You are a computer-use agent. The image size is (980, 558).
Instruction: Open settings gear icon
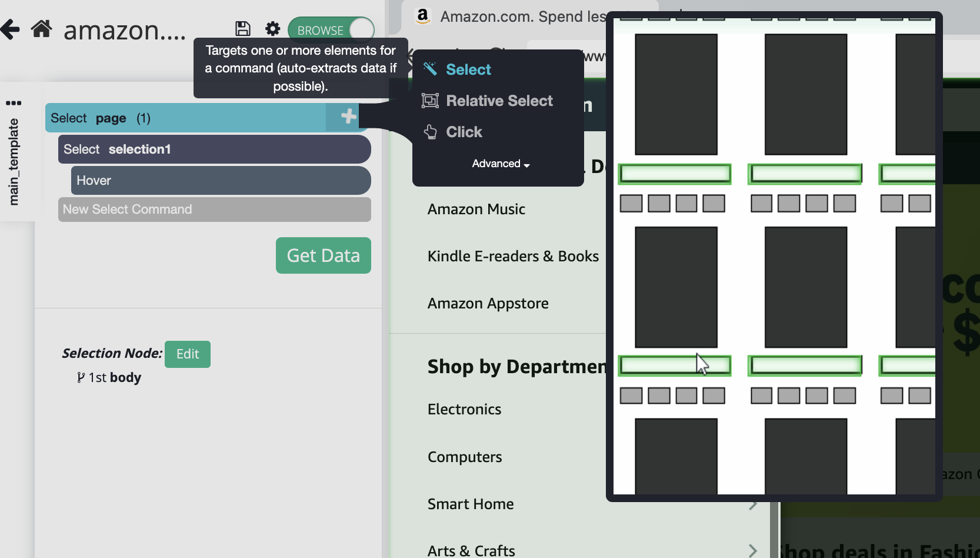272,29
